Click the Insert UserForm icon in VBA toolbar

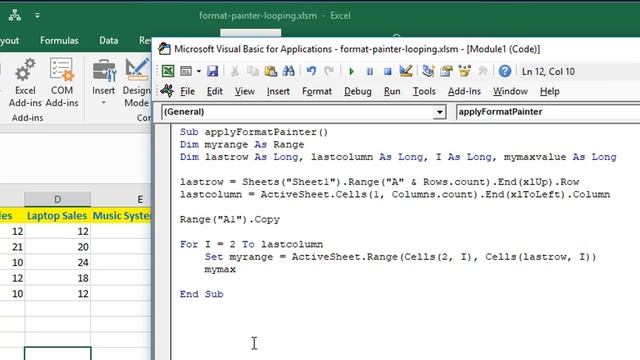click(x=186, y=71)
